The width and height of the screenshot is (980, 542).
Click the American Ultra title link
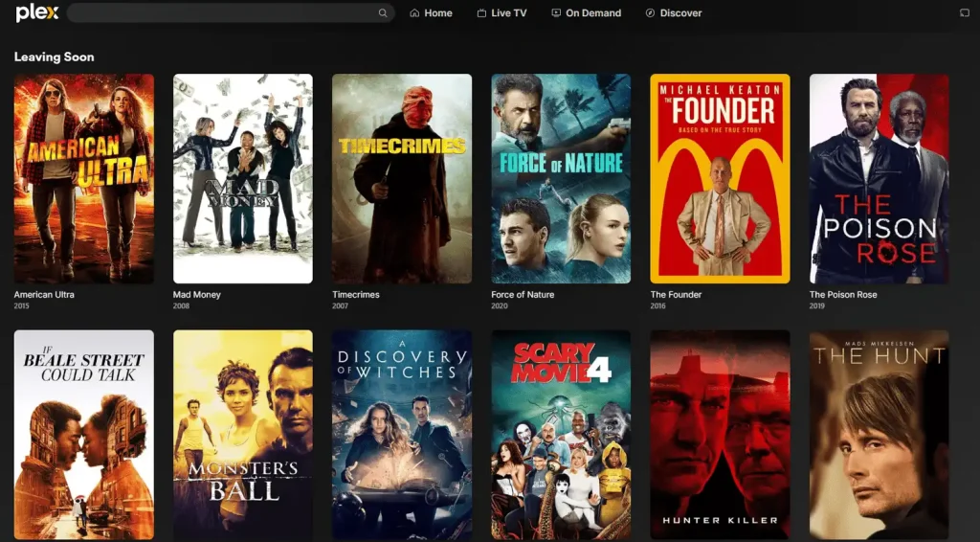(44, 294)
